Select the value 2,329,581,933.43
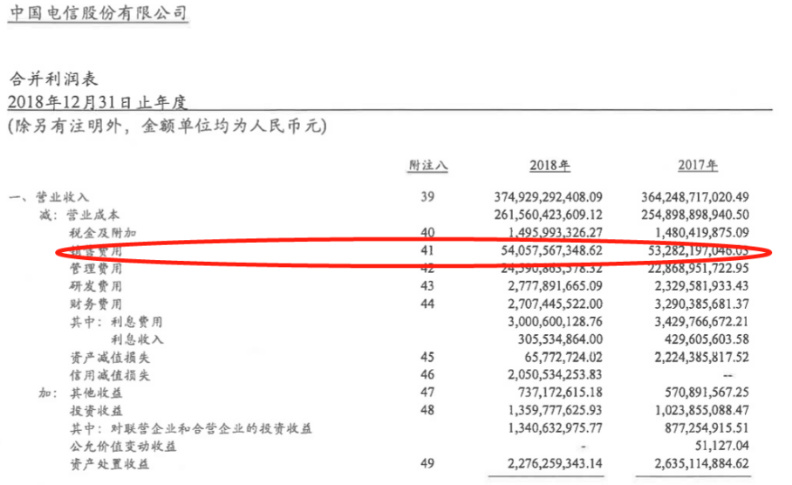 (702, 286)
